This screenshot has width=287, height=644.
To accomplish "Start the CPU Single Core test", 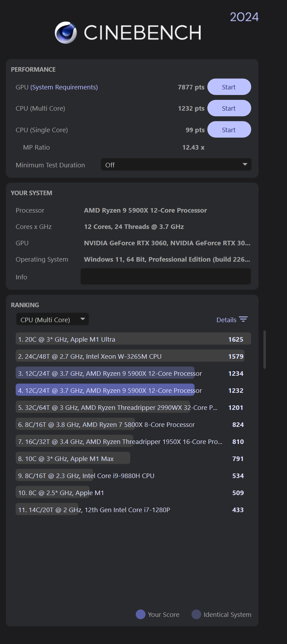I will tap(229, 130).
